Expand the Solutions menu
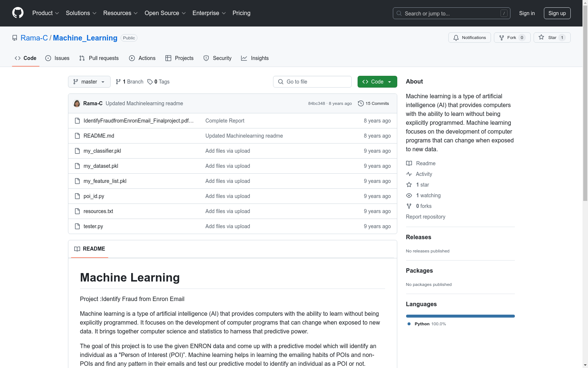This screenshot has height=368, width=588. pyautogui.click(x=81, y=13)
